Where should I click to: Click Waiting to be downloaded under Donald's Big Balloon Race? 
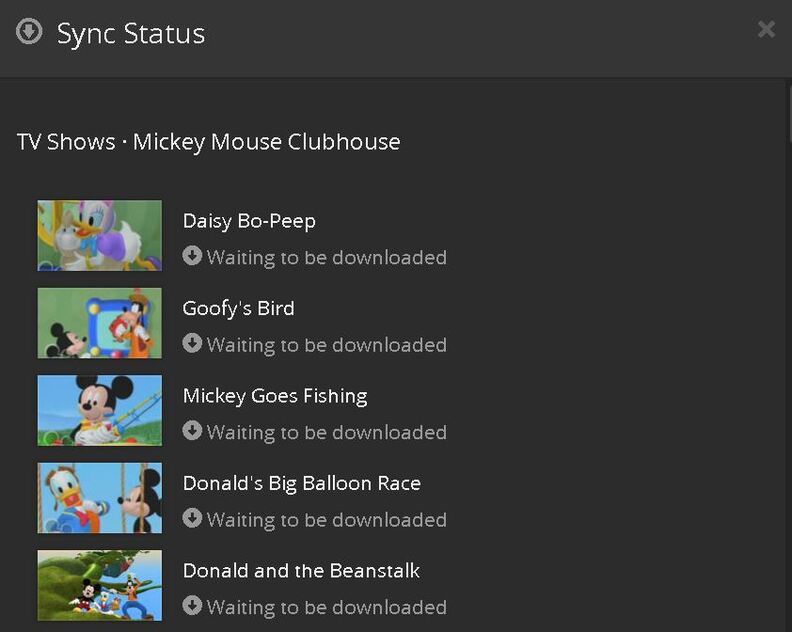click(x=327, y=520)
